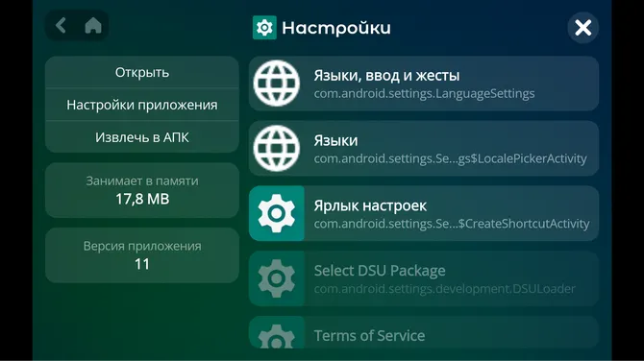Click the Версия приложения label
This screenshot has height=361, width=644.
(x=142, y=246)
